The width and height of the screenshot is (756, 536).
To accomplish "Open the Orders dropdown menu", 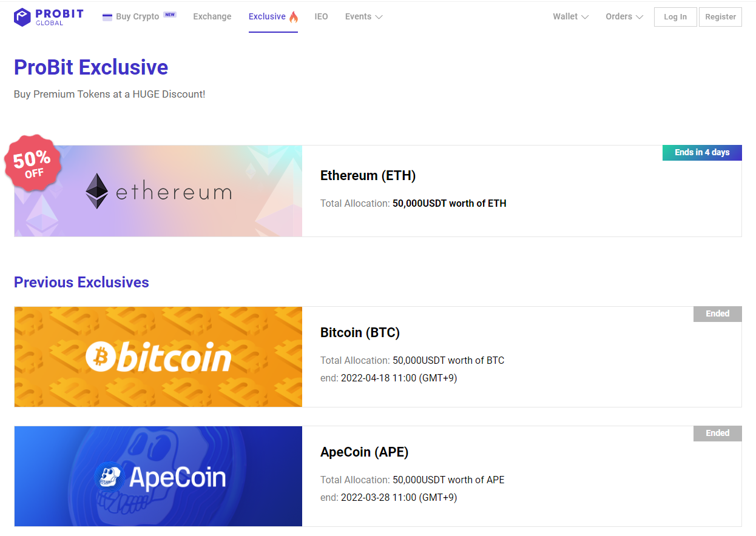I will click(623, 16).
